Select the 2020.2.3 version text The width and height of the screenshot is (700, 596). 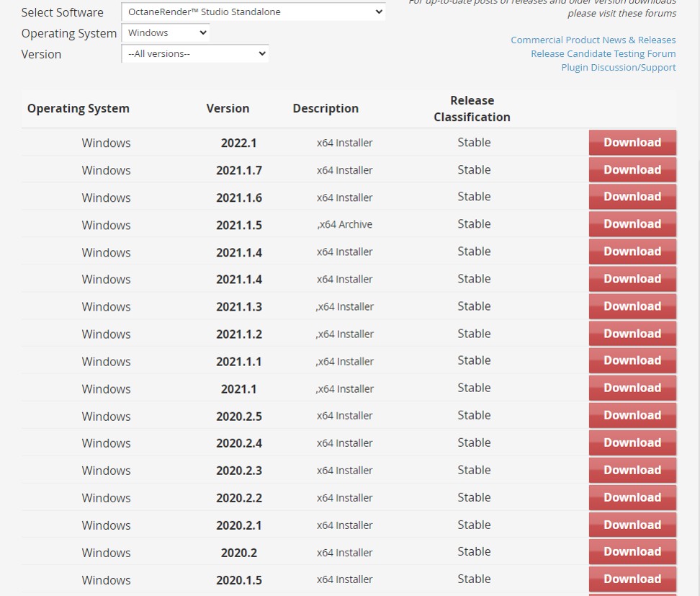[x=239, y=471]
